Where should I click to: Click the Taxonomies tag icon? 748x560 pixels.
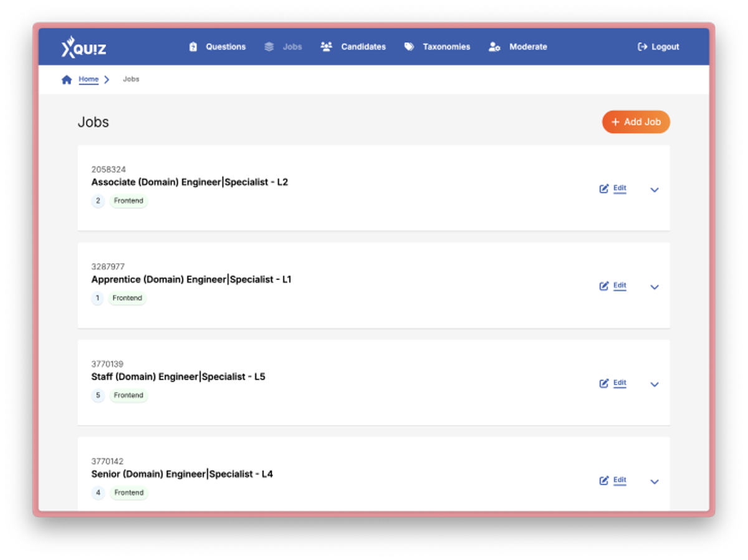(x=409, y=47)
